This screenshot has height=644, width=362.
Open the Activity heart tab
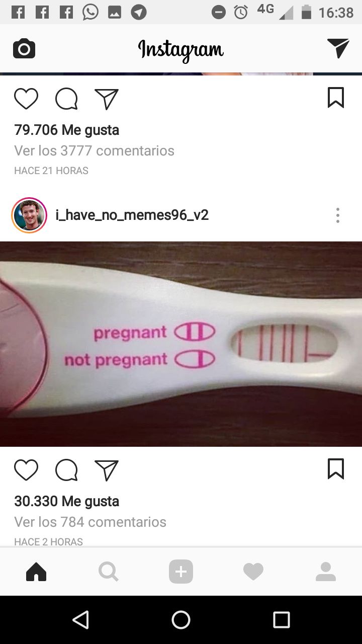click(x=253, y=572)
